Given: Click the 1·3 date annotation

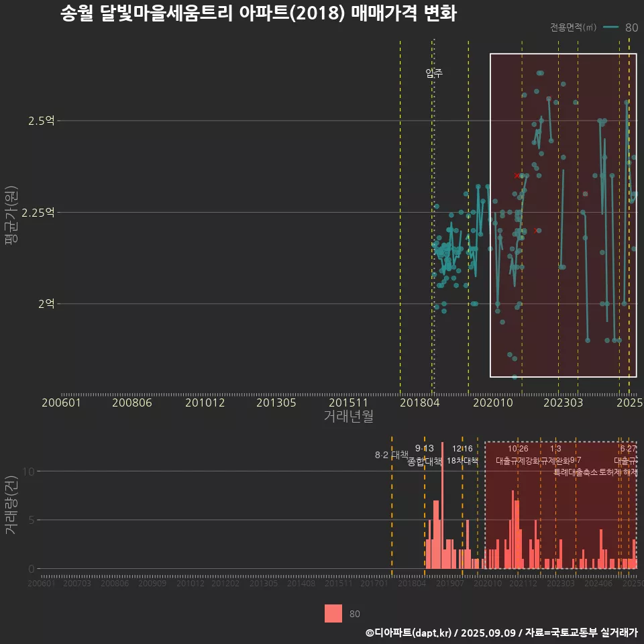Looking at the screenshot, I should coord(555,449).
